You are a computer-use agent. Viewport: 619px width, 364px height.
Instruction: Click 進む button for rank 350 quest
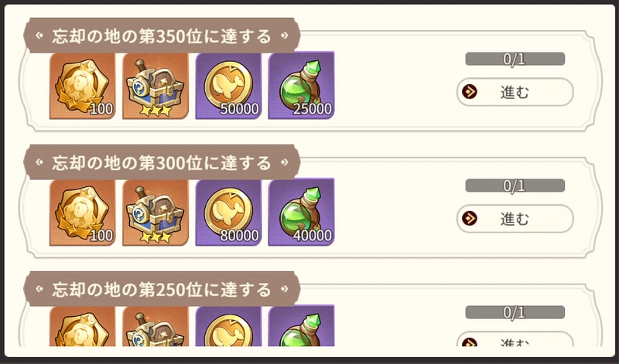point(515,92)
